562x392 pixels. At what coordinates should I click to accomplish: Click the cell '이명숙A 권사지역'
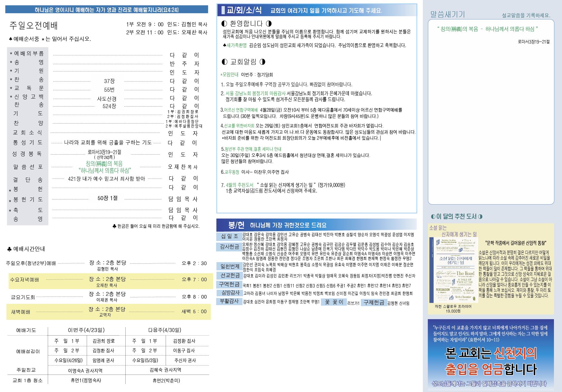point(85,371)
